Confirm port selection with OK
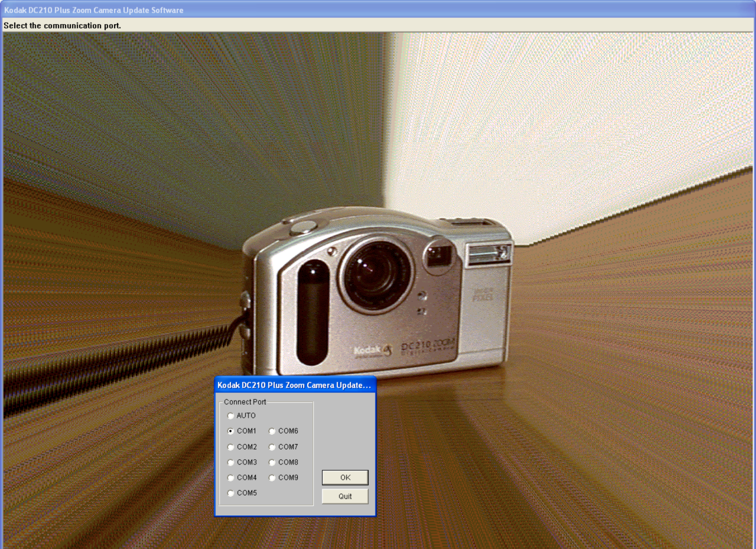The width and height of the screenshot is (756, 549). 345,477
